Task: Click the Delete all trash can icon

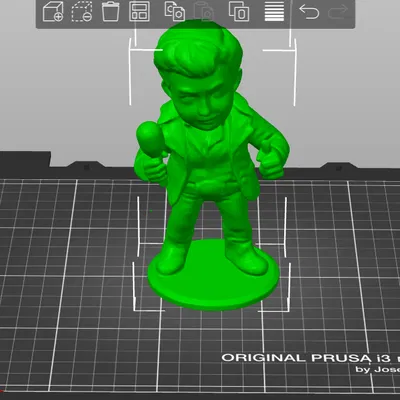Action: coord(111,12)
